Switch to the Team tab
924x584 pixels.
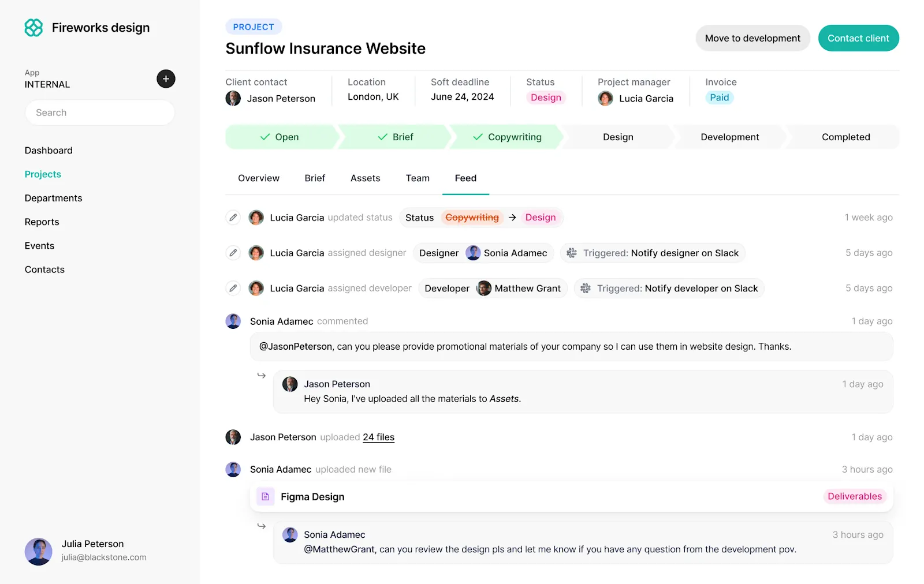pos(418,178)
